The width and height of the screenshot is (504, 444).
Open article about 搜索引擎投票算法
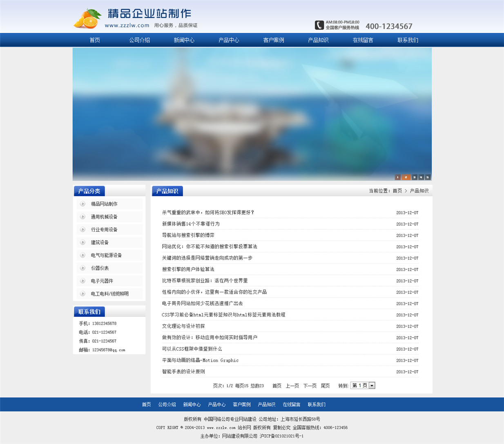(x=210, y=247)
